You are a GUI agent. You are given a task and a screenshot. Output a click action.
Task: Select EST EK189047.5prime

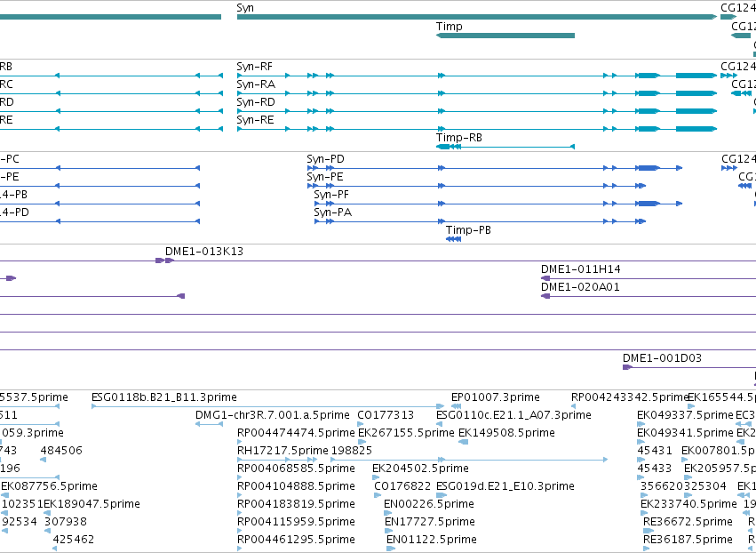pos(92,504)
